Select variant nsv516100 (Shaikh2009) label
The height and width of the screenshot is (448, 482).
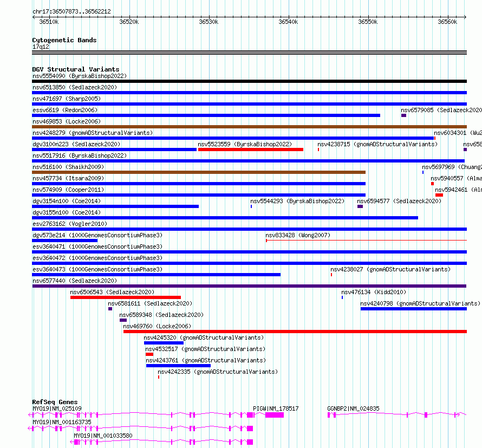pos(68,167)
